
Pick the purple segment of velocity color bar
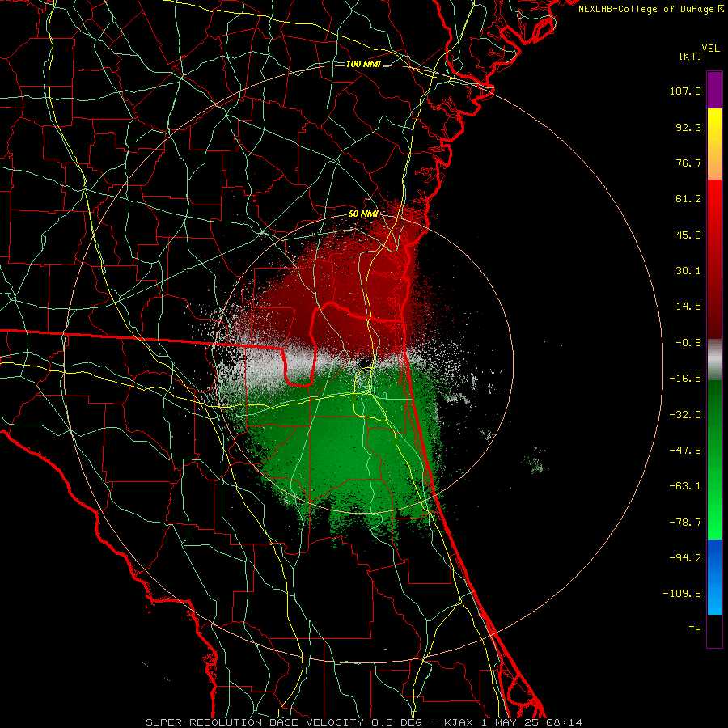714,90
